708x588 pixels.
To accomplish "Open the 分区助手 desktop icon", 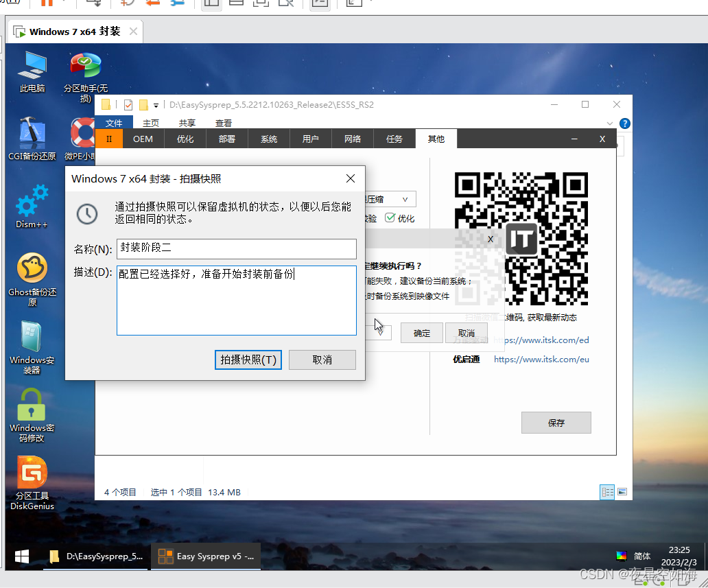I will pyautogui.click(x=85, y=77).
